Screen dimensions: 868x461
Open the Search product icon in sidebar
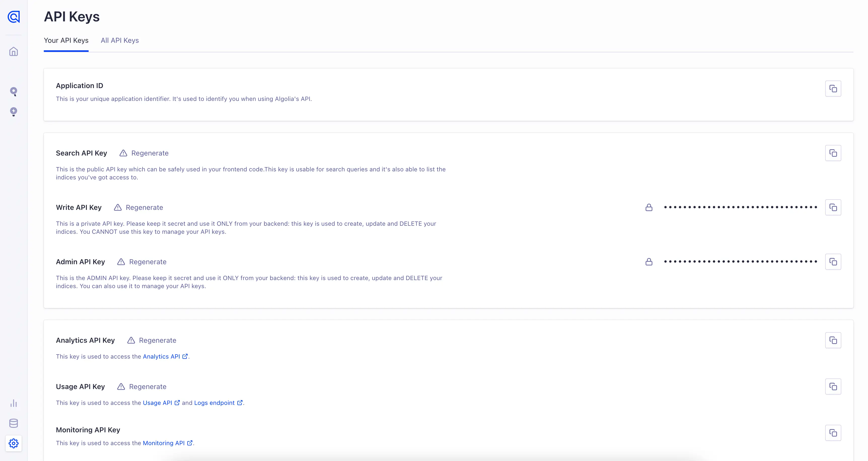tap(14, 92)
